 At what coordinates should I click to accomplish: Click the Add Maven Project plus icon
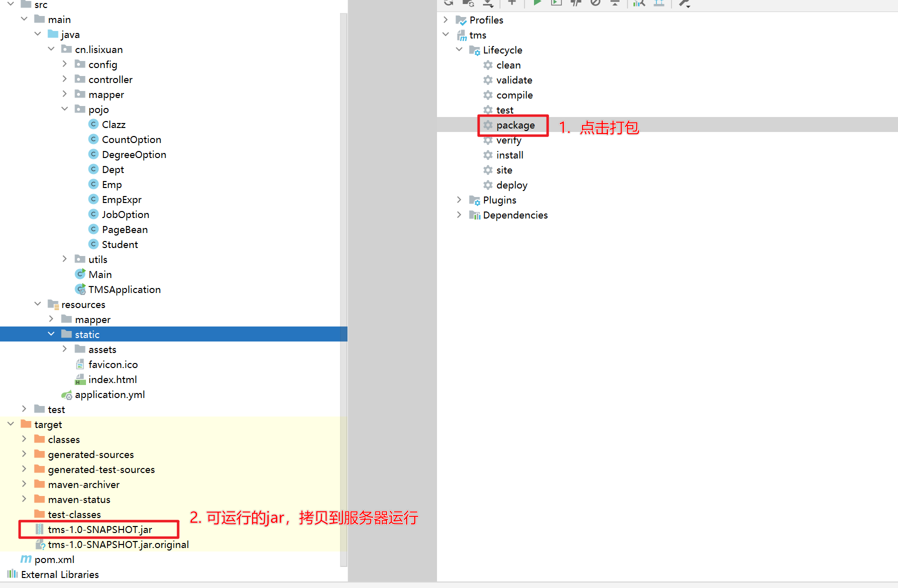(x=511, y=3)
